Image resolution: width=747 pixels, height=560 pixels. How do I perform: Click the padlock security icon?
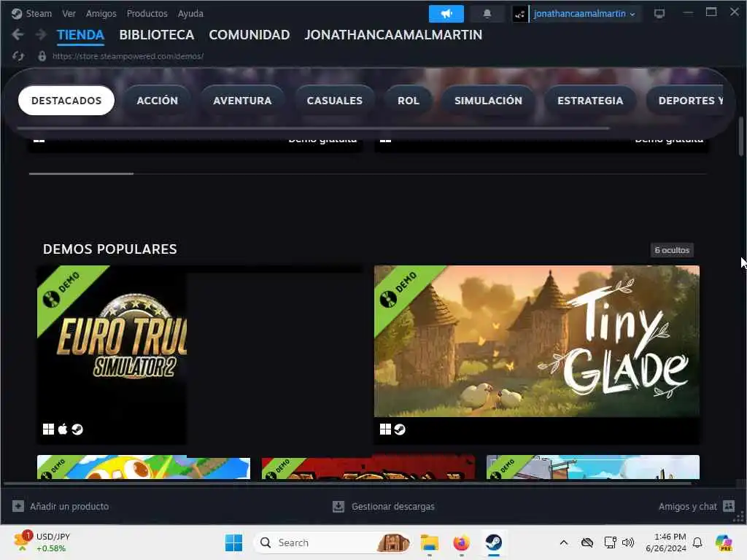42,56
